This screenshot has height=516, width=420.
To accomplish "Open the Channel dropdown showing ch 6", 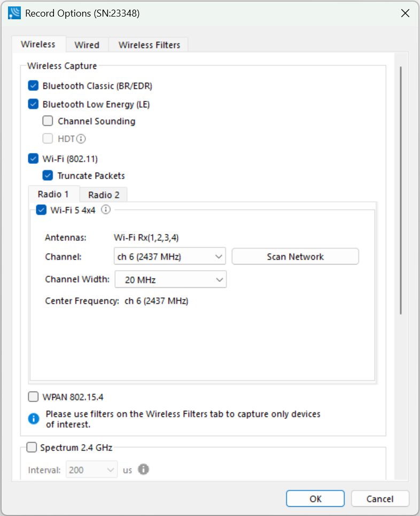I will [x=170, y=256].
